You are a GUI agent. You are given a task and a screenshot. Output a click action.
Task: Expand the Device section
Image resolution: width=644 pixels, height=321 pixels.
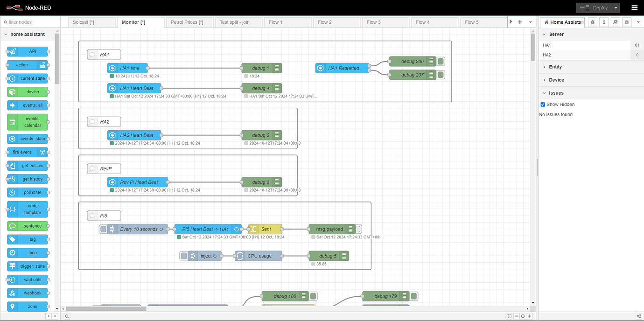(x=591, y=80)
